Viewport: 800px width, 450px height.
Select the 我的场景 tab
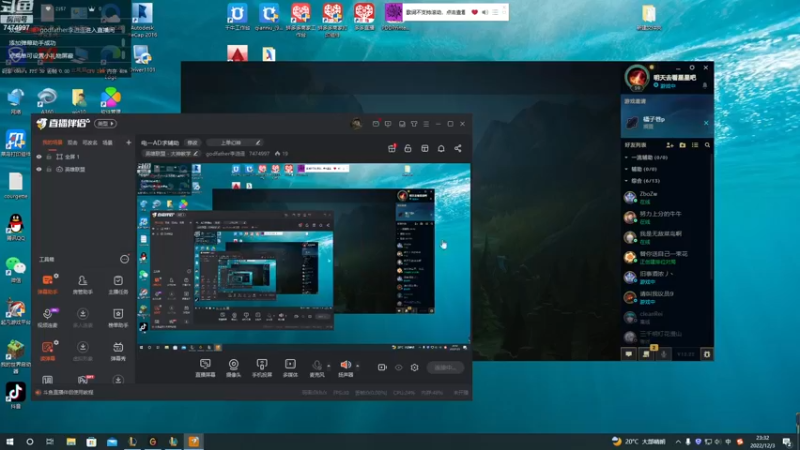52,143
